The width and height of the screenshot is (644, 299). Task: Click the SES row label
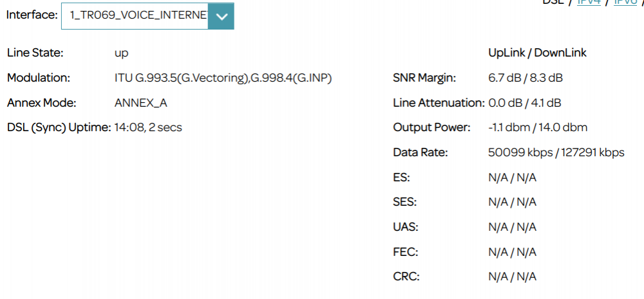coord(404,202)
